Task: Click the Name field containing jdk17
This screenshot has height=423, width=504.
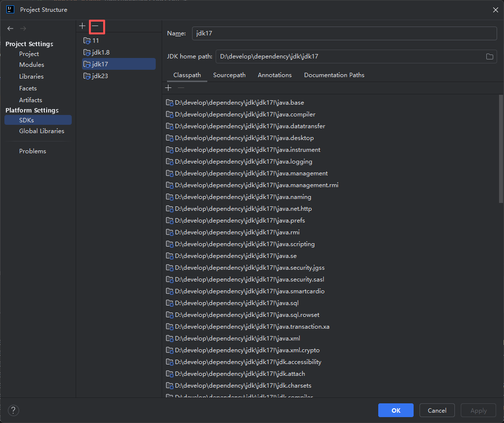Action: (x=344, y=33)
